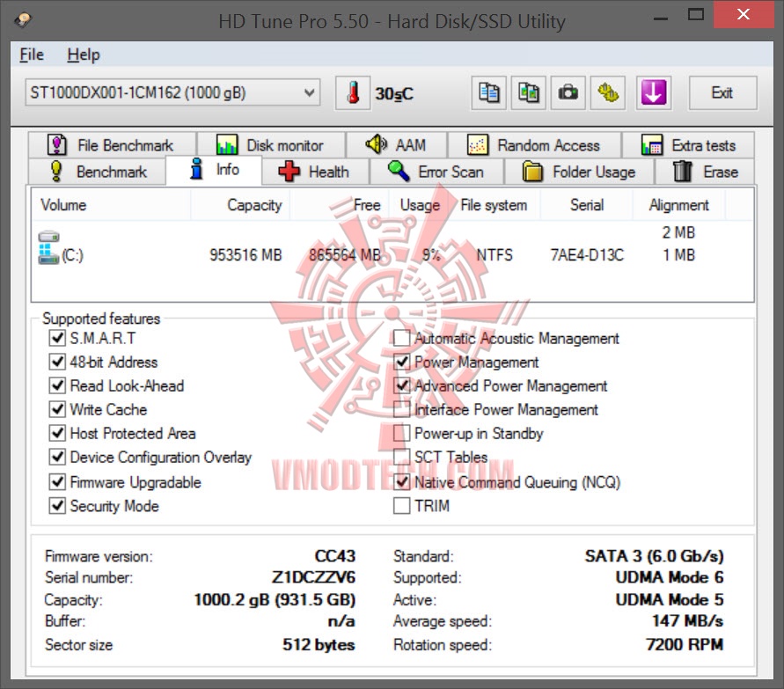Toggle Power-up in Standby checkbox
Viewport: 784px width, 689px height.
tap(401, 433)
